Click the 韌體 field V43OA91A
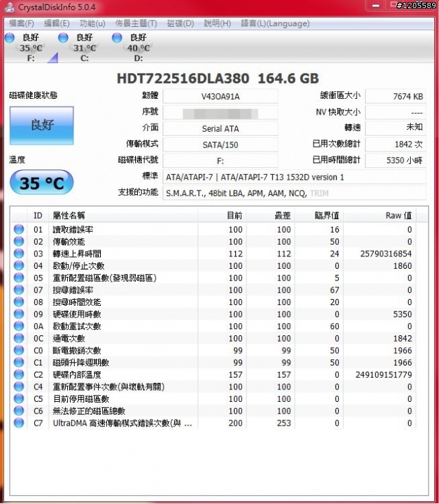 [220, 97]
